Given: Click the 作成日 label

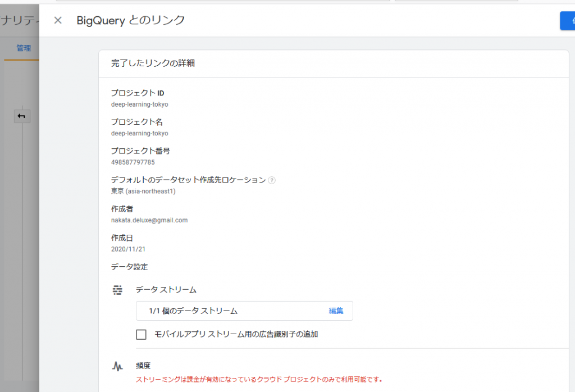Looking at the screenshot, I should coord(122,238).
